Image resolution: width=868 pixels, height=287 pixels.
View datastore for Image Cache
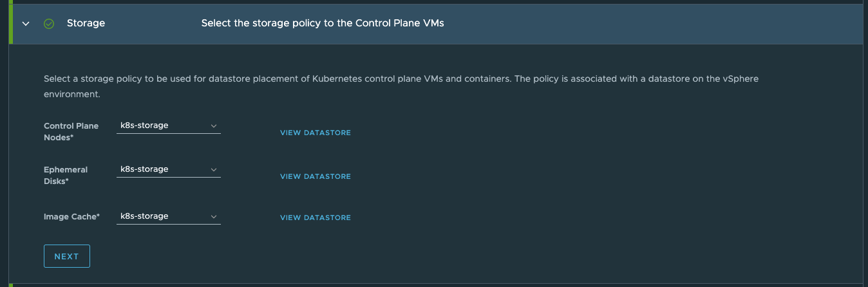(315, 218)
